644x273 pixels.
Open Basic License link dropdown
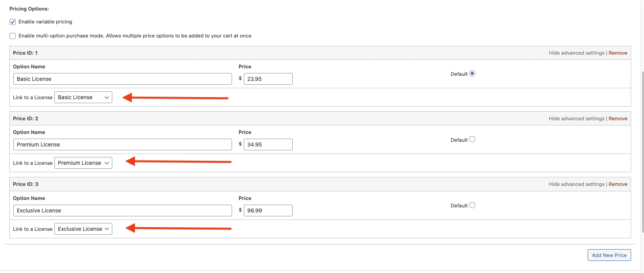[83, 97]
